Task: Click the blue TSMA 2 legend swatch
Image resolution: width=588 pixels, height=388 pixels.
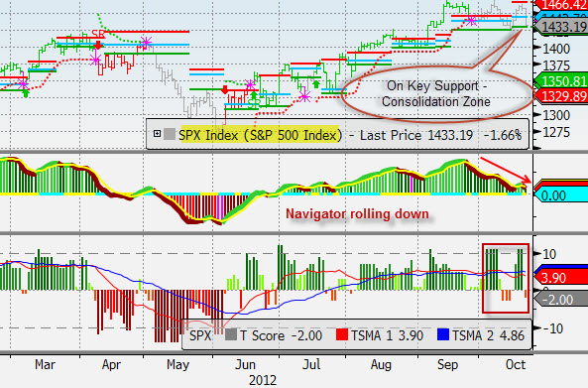Action: [443, 334]
